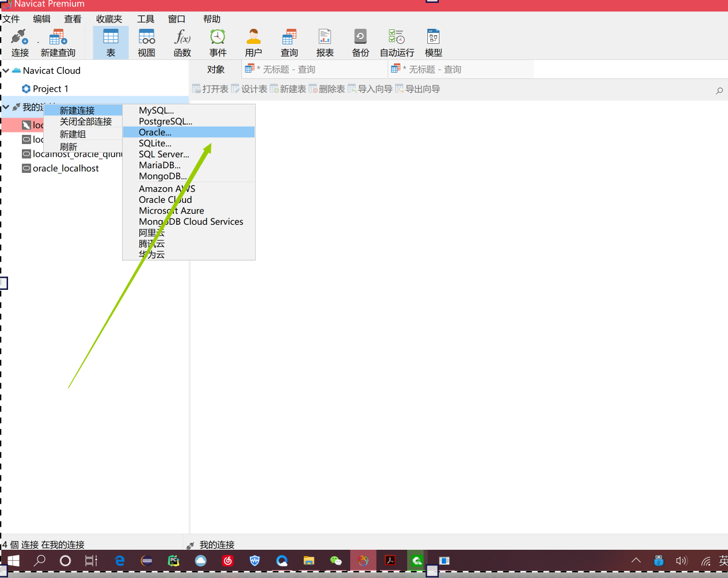Open PyCharm from the taskbar
Image resolution: width=728 pixels, height=578 pixels.
173,560
